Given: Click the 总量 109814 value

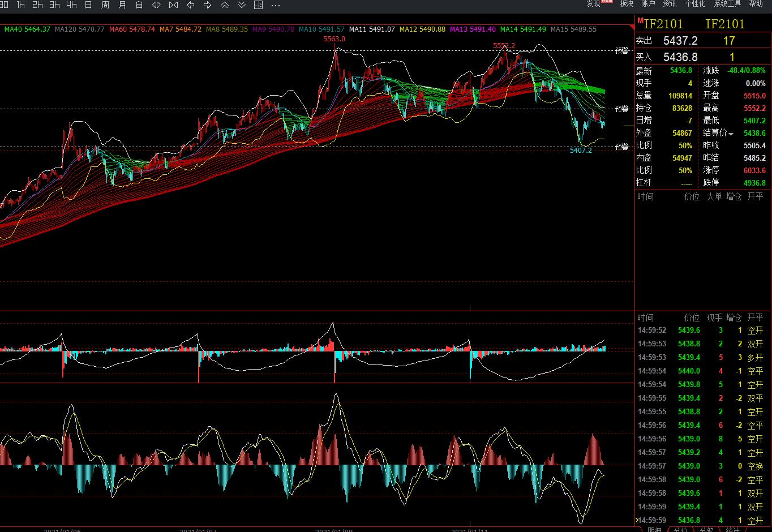Looking at the screenshot, I should (x=680, y=96).
